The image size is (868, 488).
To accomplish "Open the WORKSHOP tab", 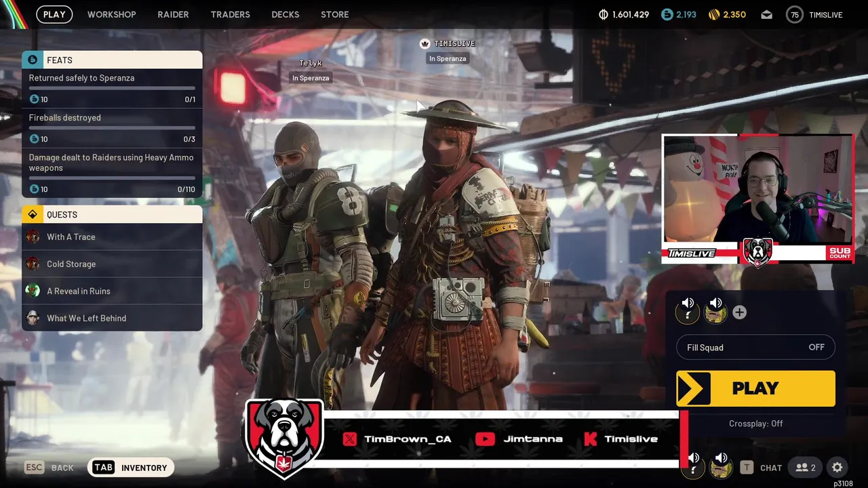I will click(112, 14).
